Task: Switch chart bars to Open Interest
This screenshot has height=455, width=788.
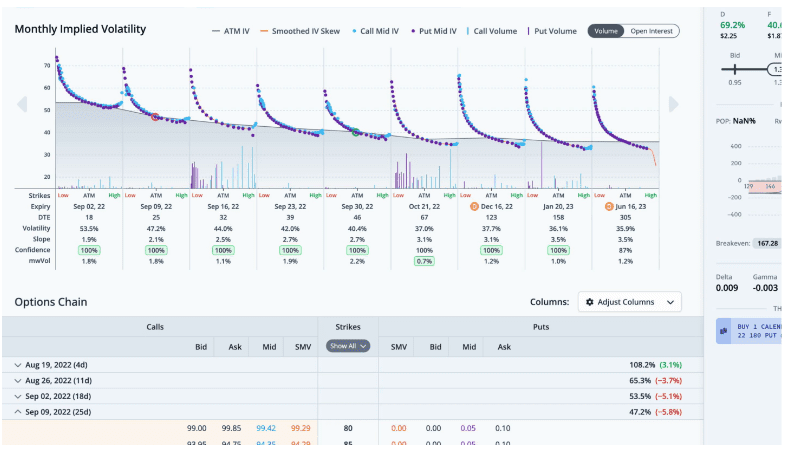Action: tap(651, 31)
